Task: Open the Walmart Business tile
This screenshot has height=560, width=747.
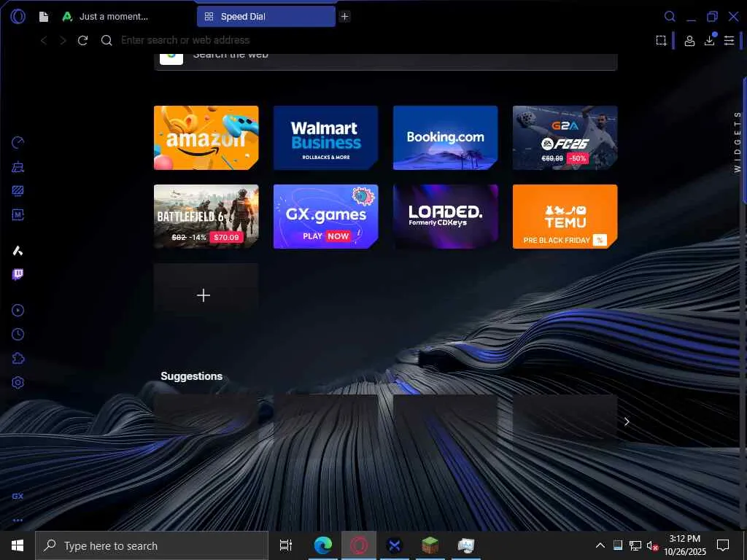Action: coord(326,138)
